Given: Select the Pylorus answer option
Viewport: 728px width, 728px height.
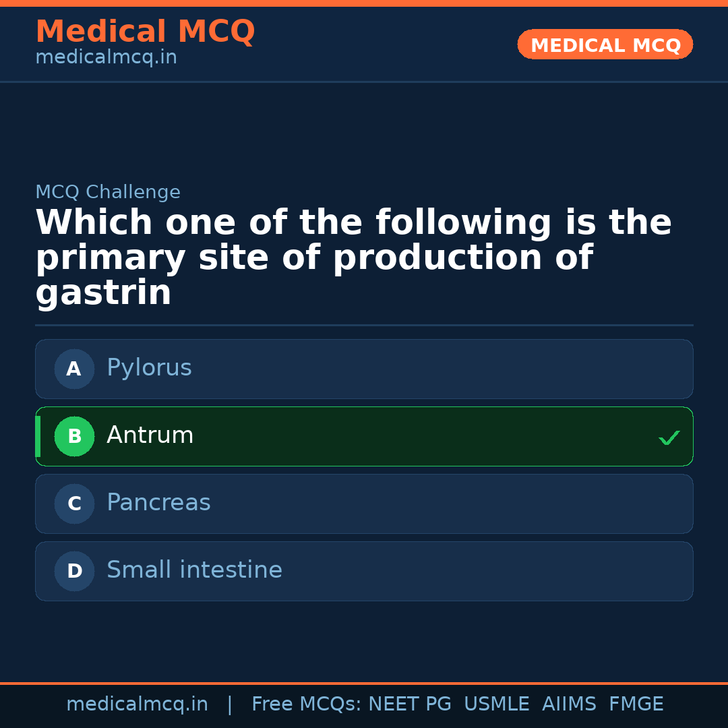Looking at the screenshot, I should coord(364,369).
